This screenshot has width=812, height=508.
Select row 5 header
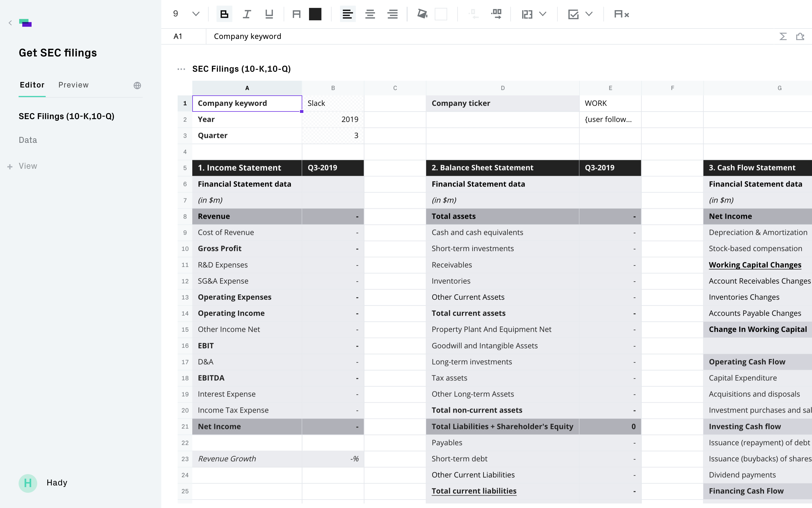coord(185,168)
